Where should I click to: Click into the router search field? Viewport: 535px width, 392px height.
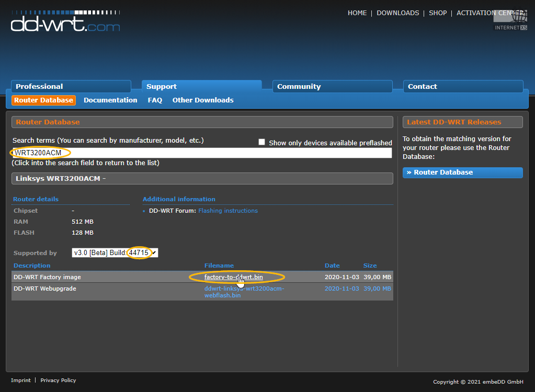pos(202,153)
